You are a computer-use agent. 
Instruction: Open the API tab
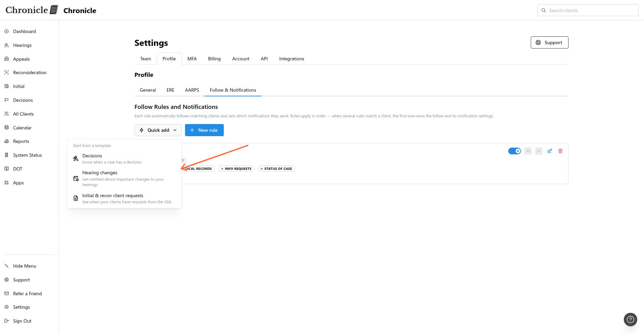264,59
